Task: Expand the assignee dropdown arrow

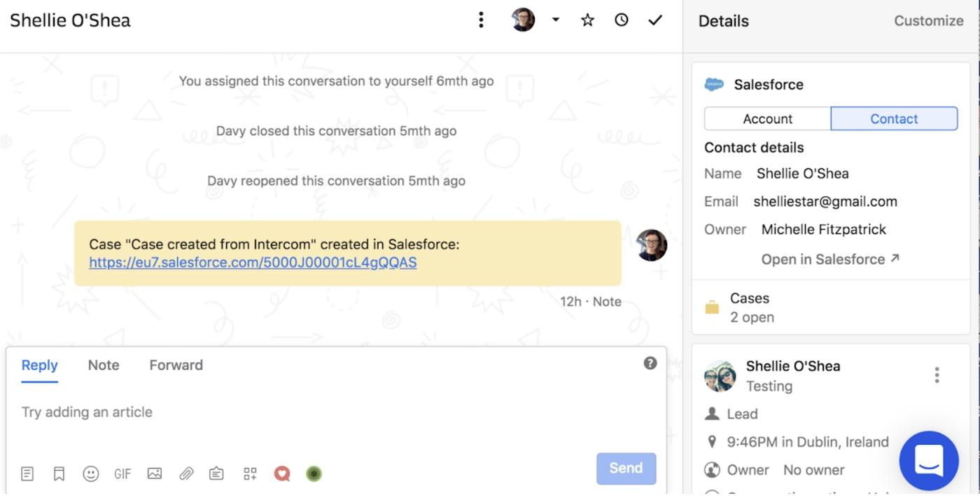Action: click(556, 20)
